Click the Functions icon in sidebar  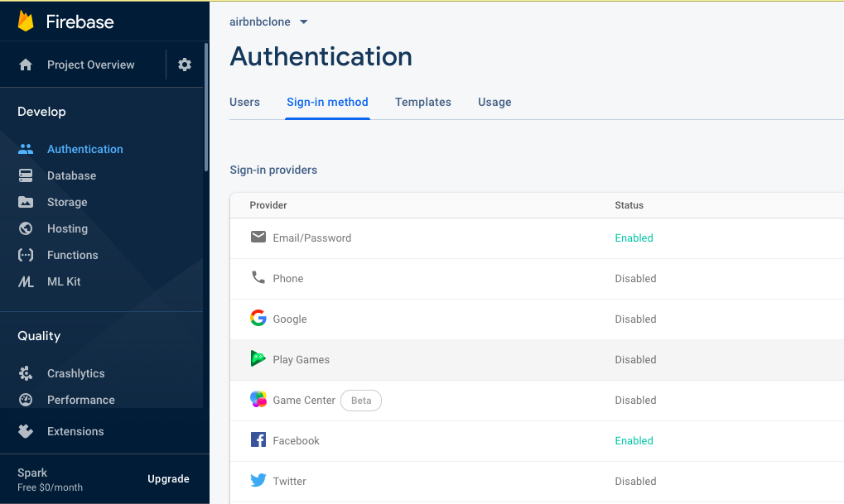click(26, 255)
